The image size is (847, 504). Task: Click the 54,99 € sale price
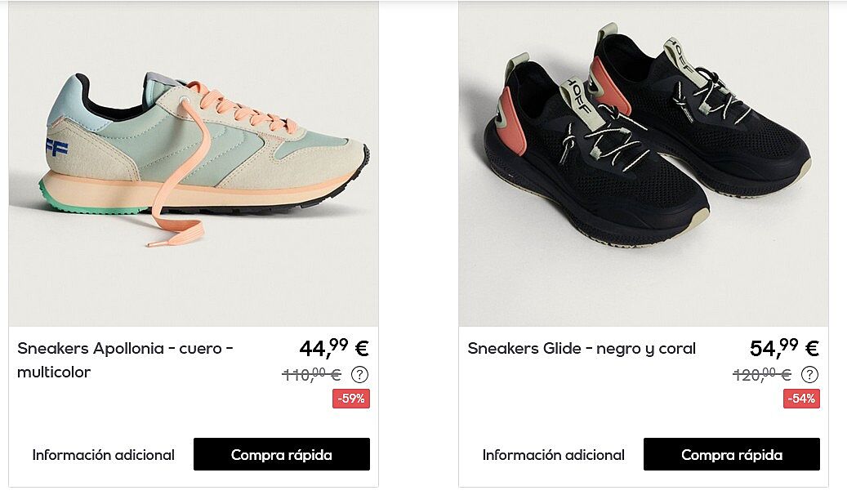click(x=784, y=348)
